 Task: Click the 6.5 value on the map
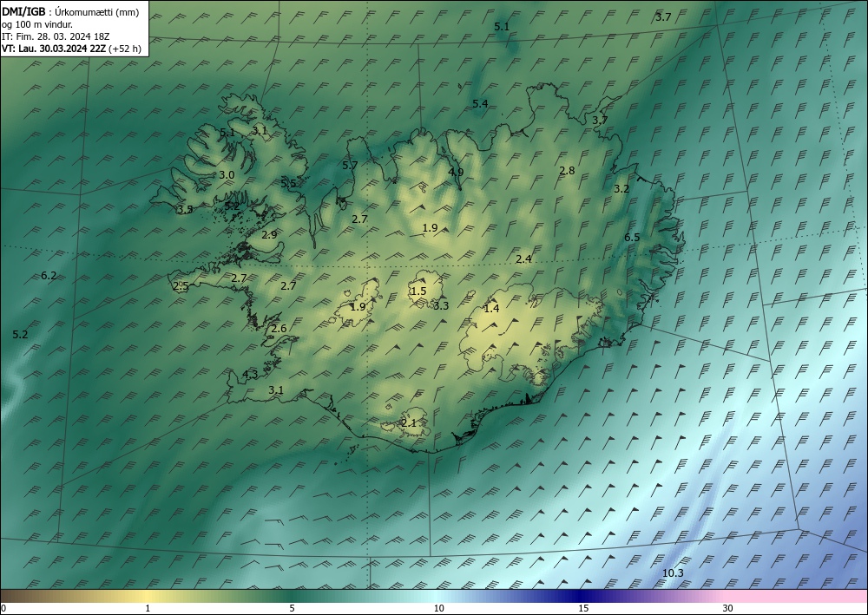632,238
